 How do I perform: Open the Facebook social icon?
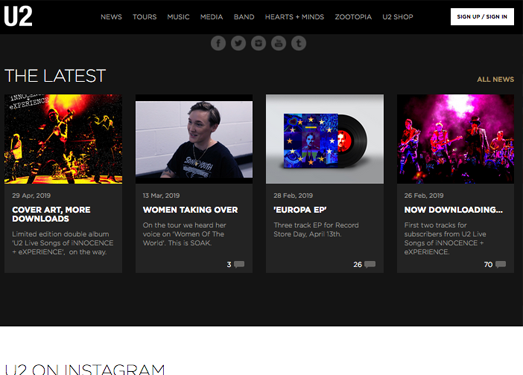218,43
